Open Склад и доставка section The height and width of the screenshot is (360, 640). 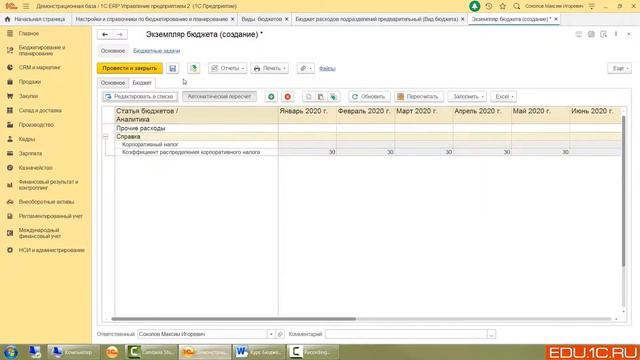(x=40, y=111)
